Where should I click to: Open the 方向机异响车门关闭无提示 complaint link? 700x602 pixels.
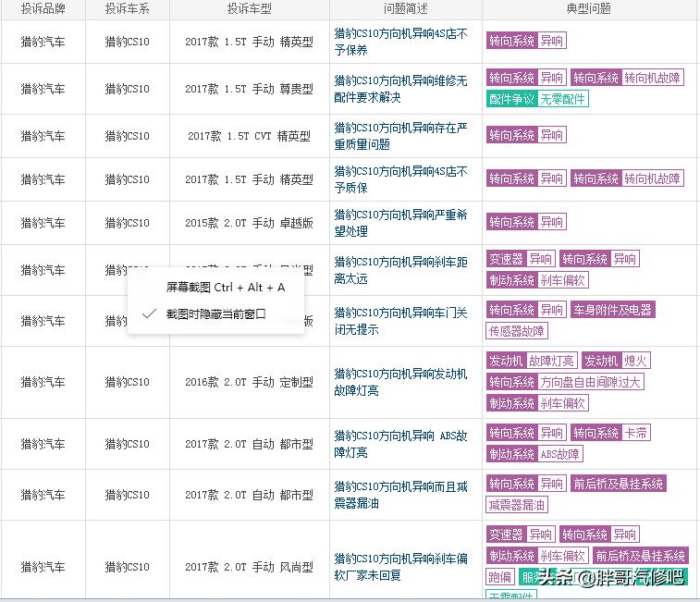coord(400,321)
